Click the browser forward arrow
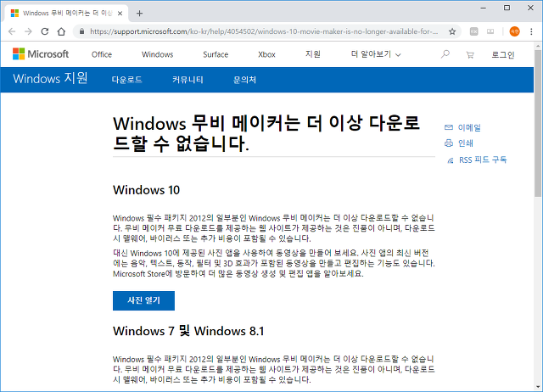 click(x=28, y=31)
